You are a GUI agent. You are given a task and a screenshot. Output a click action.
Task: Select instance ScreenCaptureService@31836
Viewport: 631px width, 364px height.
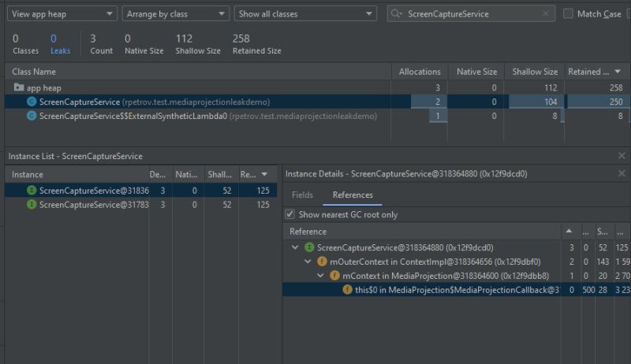pyautogui.click(x=141, y=190)
